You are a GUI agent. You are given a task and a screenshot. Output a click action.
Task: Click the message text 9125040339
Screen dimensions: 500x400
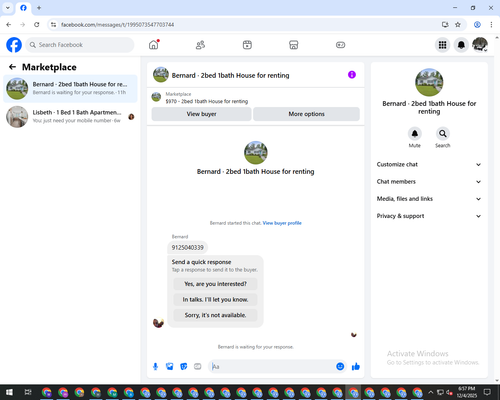[187, 247]
